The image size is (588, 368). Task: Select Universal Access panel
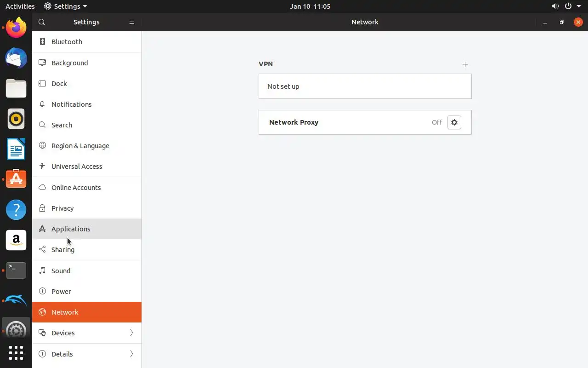click(x=87, y=166)
